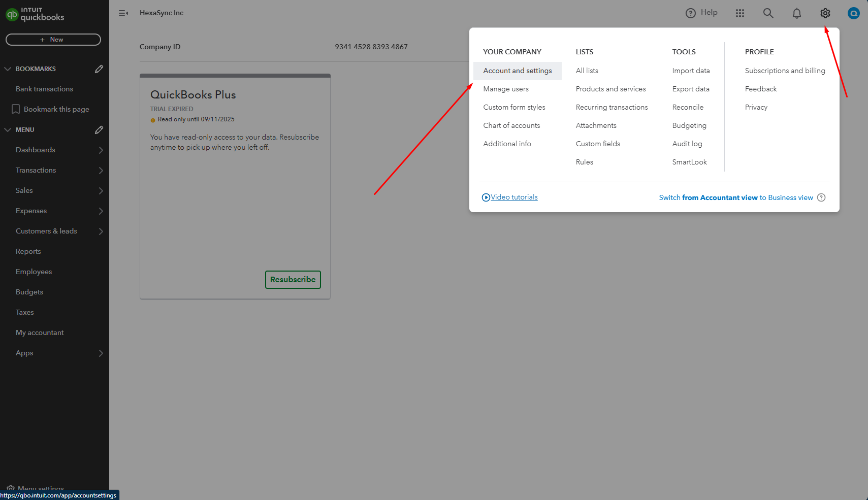Open the notifications bell
This screenshot has width=868, height=500.
(797, 13)
